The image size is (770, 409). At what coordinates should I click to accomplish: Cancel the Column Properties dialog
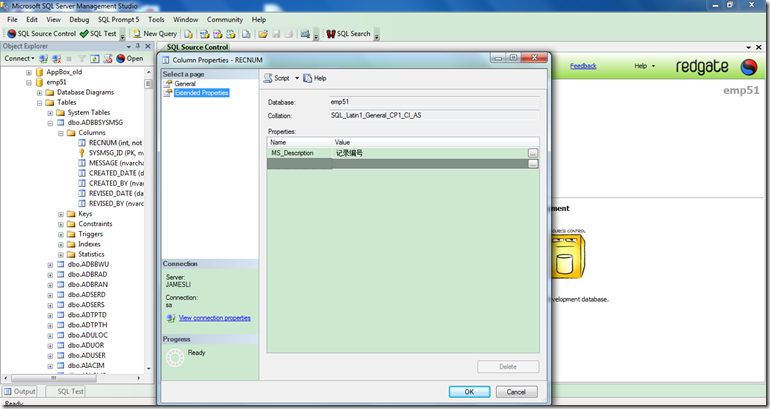(x=516, y=392)
